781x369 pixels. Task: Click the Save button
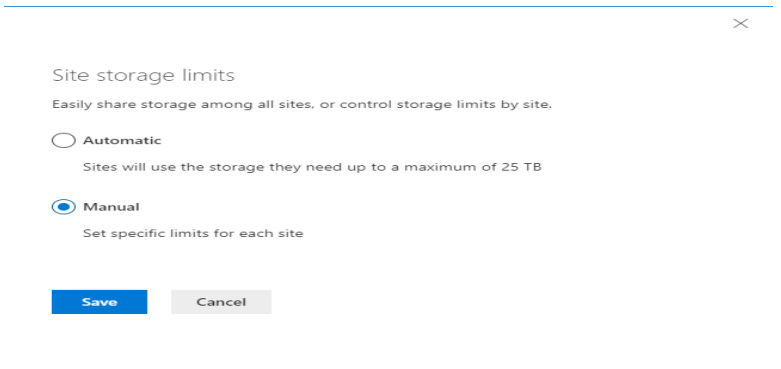(100, 302)
